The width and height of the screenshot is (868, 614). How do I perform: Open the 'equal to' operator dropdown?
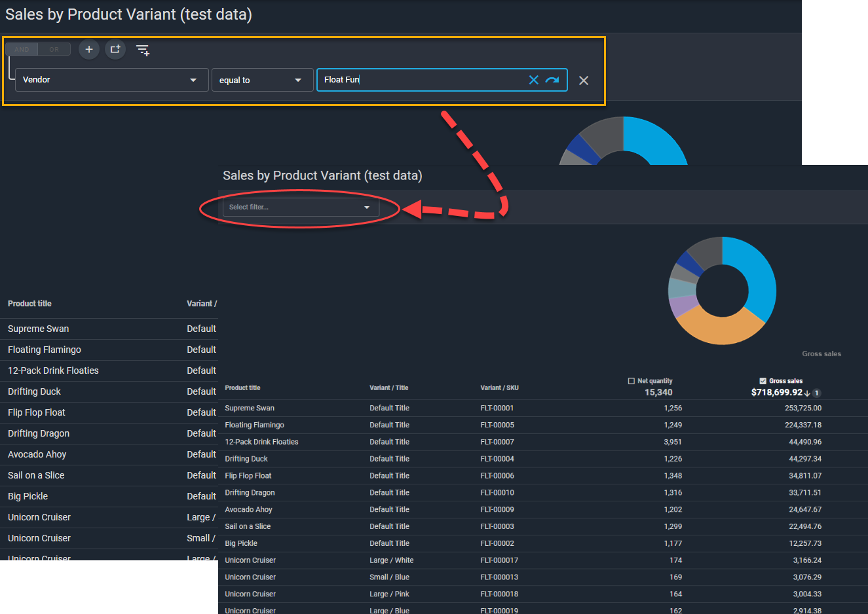pyautogui.click(x=261, y=81)
